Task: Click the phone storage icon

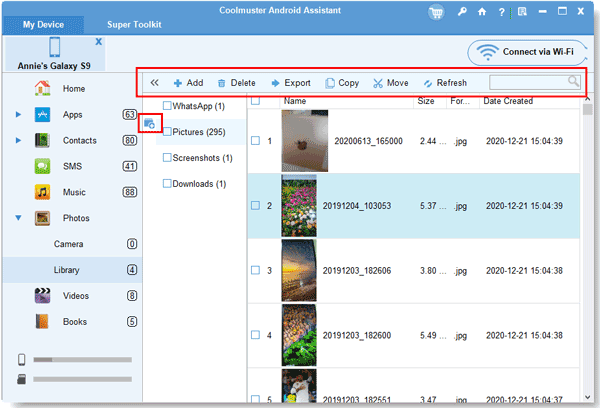Action: 22,359
